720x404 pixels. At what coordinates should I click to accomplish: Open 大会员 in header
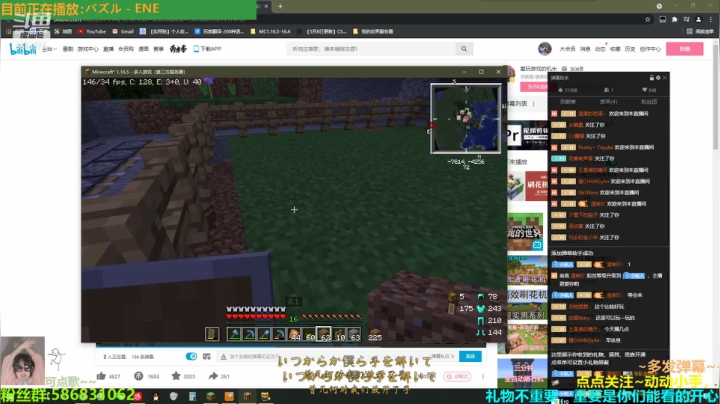(x=567, y=49)
